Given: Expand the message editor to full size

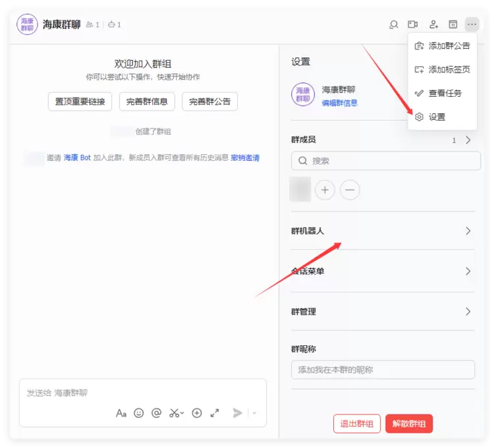Looking at the screenshot, I should 215,413.
